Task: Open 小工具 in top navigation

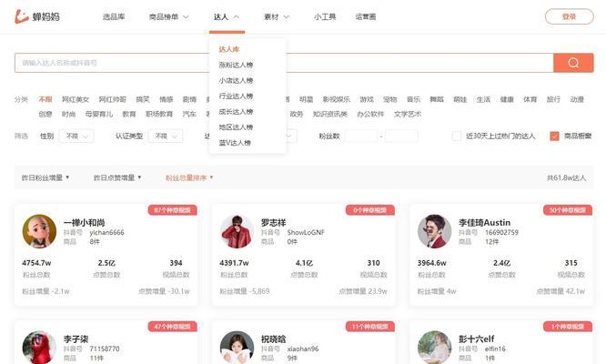Action: pyautogui.click(x=325, y=16)
